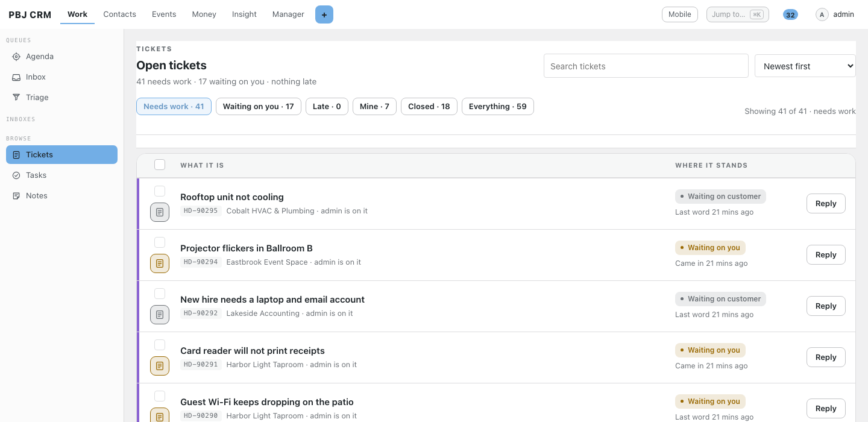The height and width of the screenshot is (422, 868).
Task: Tick checkbox for New hire laptop ticket
Action: click(x=160, y=294)
